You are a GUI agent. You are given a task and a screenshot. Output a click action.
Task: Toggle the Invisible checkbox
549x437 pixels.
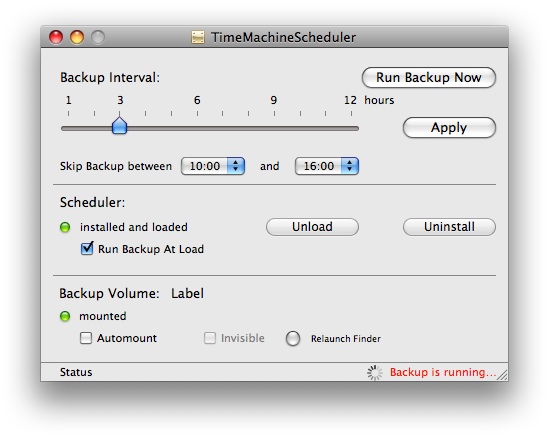click(210, 338)
